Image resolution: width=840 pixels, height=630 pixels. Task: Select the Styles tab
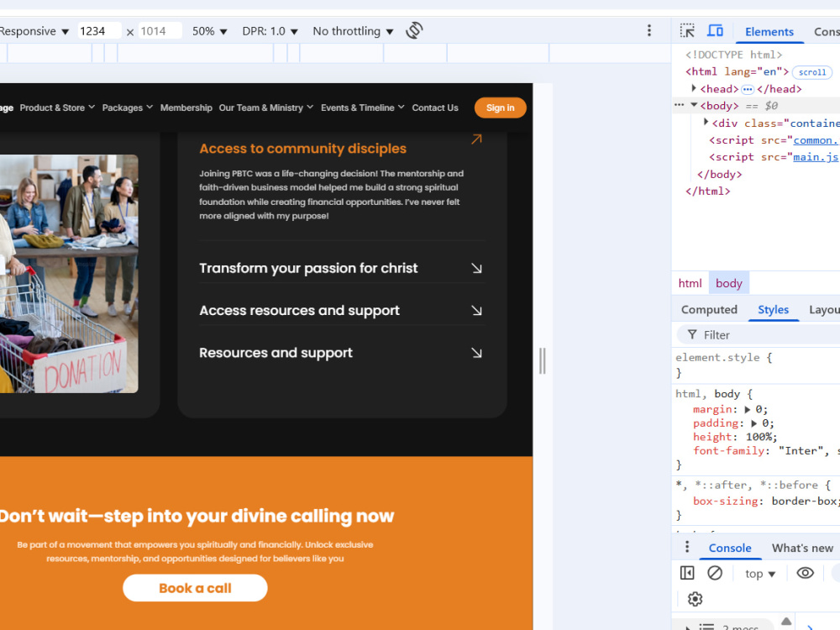pyautogui.click(x=773, y=310)
